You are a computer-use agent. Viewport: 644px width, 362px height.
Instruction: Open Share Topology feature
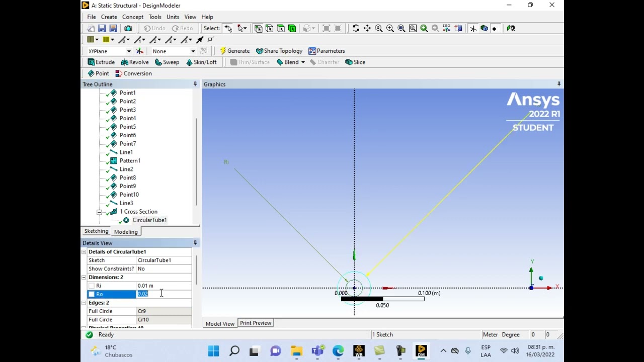tap(279, 51)
